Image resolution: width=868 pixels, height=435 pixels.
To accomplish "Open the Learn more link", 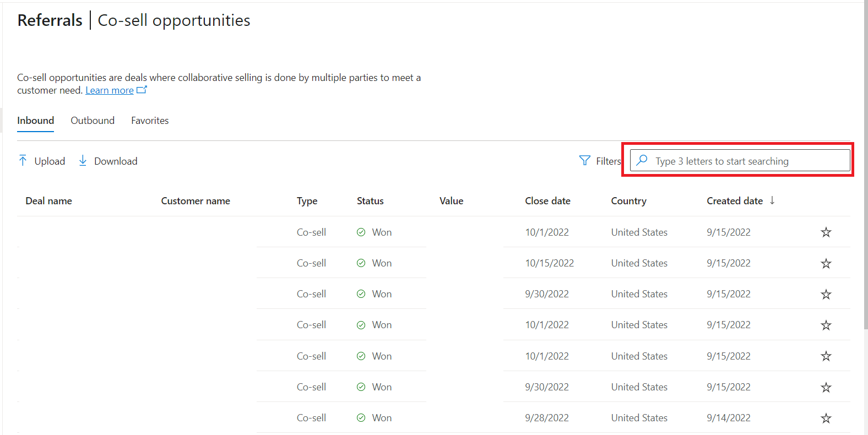I will coord(110,90).
